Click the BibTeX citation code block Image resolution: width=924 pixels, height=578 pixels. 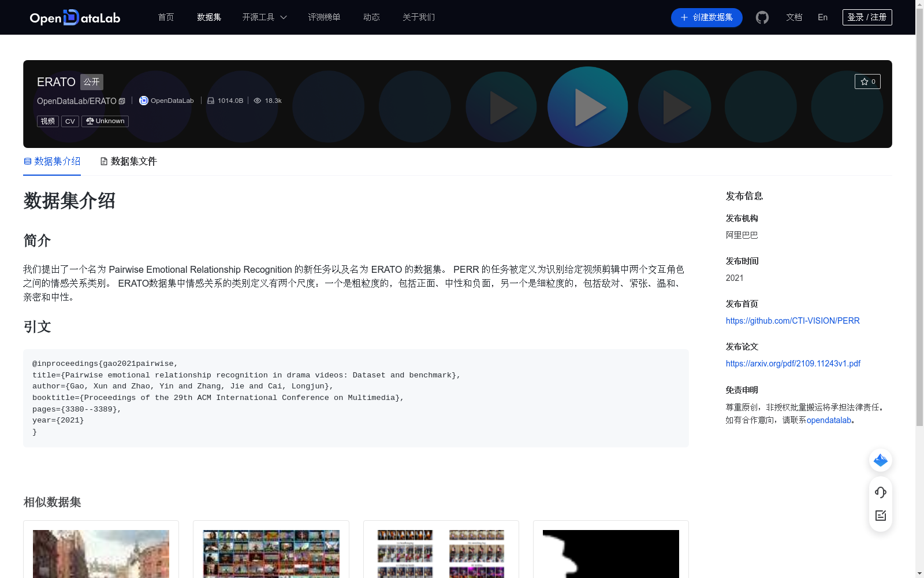(356, 398)
